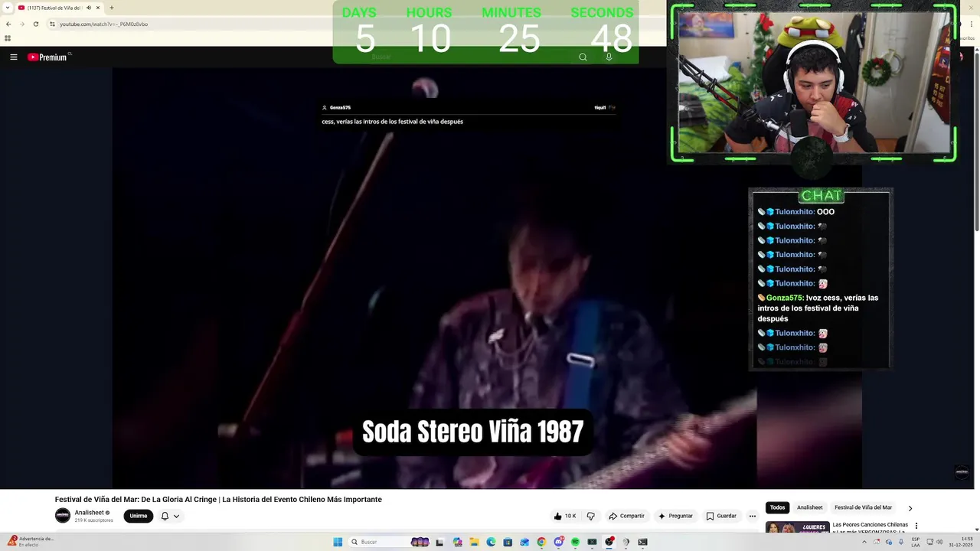This screenshot has height=551, width=980.
Task: Open the ESP LAA language indicator
Action: click(x=916, y=542)
